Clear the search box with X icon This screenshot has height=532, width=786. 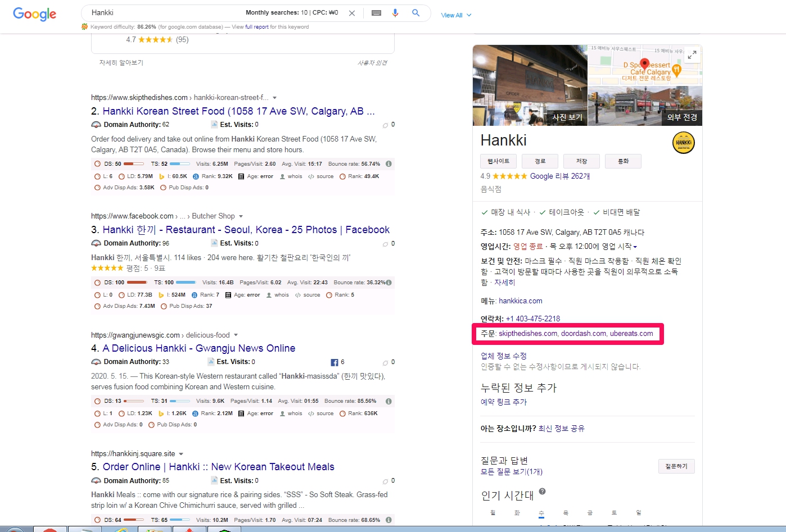click(x=352, y=13)
